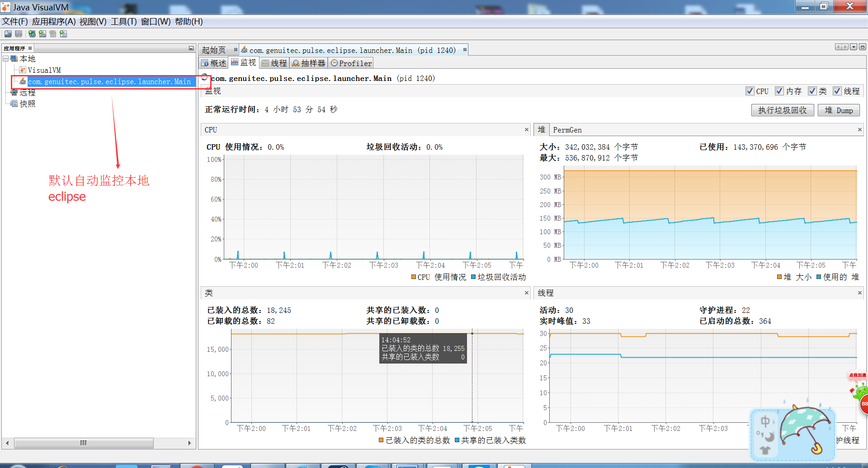868x468 pixels.
Task: Select the 快照 tree item
Action: [28, 104]
